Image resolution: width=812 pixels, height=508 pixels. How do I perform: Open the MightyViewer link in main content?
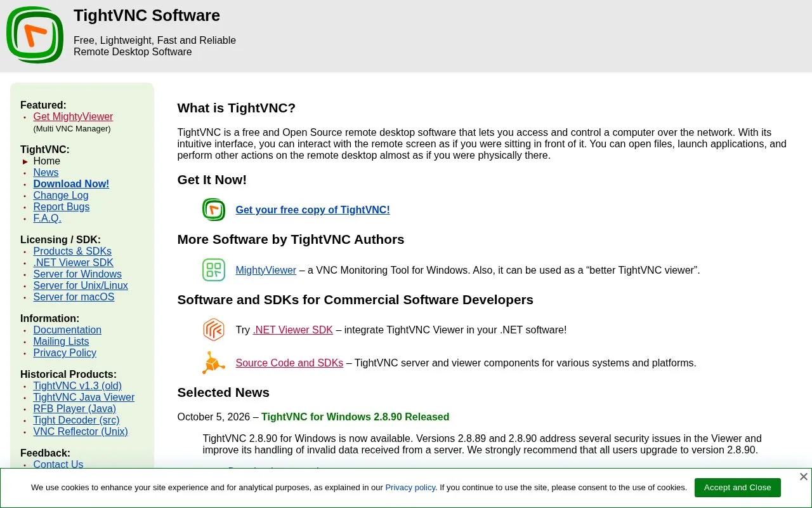(266, 271)
